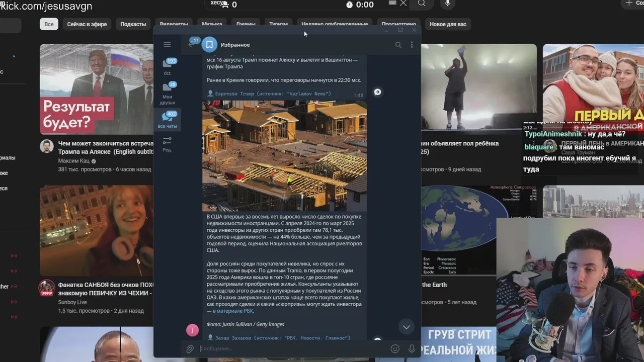Click the on-screen keyboard icon in YouTube search
Screen dimensions: 644x362
tap(393, 3)
